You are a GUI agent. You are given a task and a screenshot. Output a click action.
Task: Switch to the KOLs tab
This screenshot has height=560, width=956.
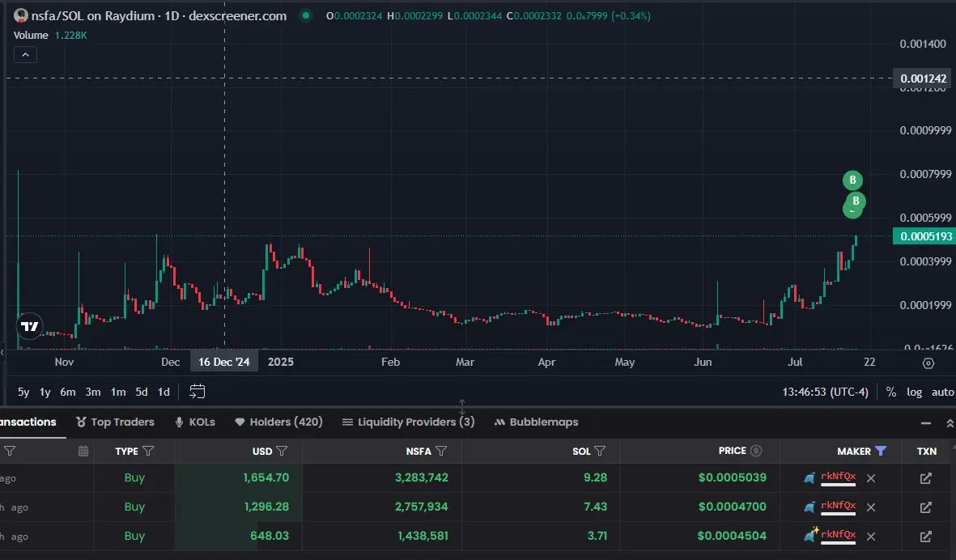[x=195, y=422]
